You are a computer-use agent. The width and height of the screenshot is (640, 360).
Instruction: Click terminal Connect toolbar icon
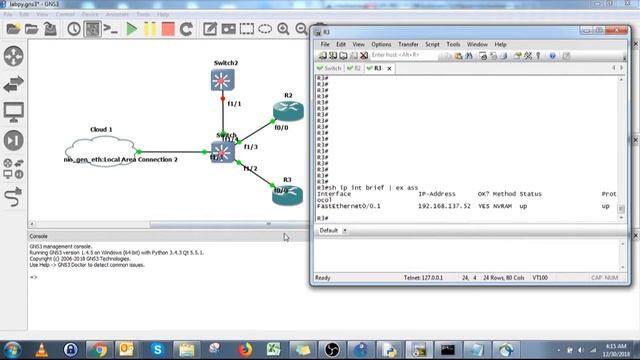(x=322, y=56)
